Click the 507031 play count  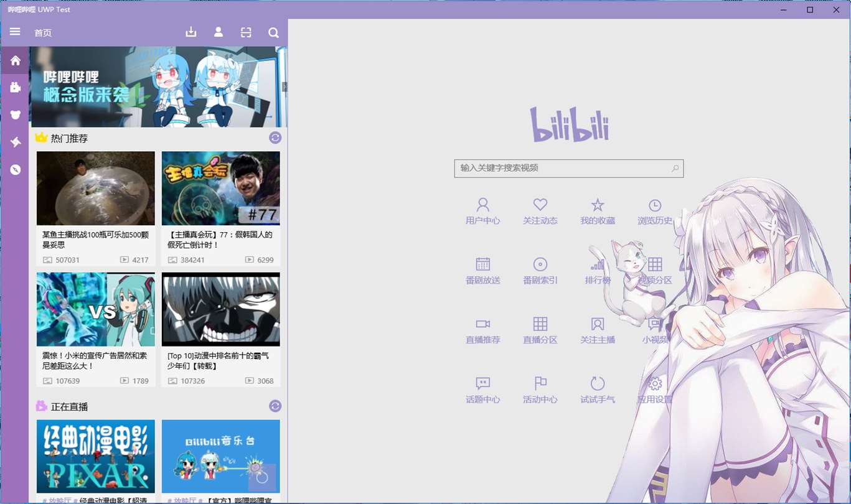coord(67,260)
